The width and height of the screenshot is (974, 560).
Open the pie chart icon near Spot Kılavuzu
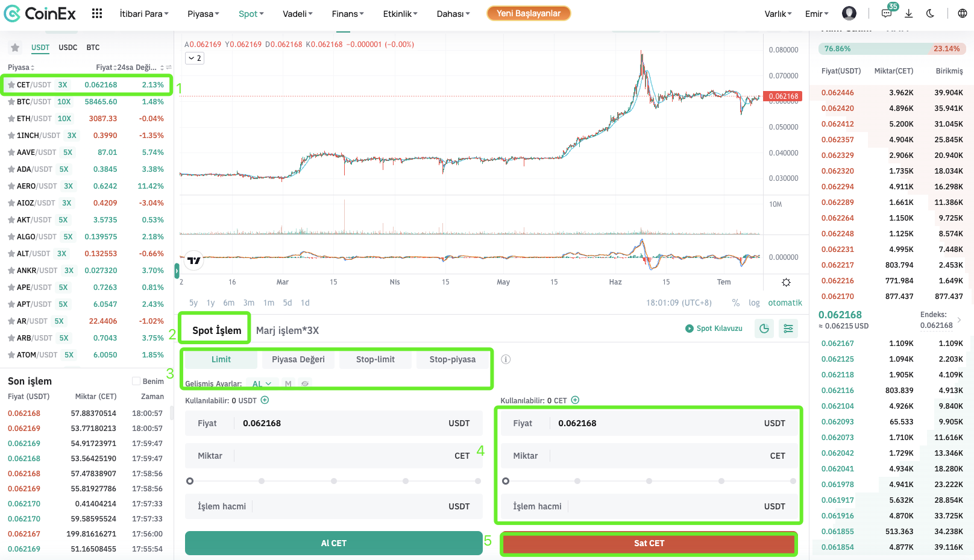pos(764,329)
